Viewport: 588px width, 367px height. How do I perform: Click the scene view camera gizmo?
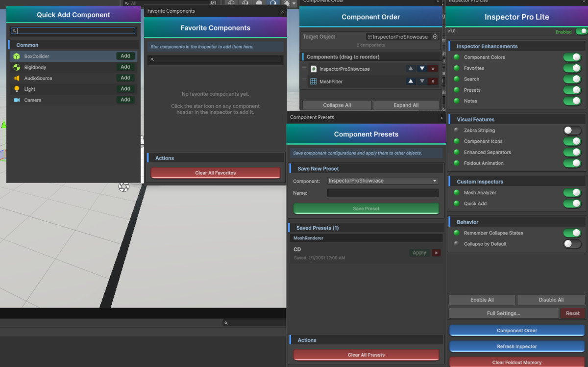click(x=123, y=187)
